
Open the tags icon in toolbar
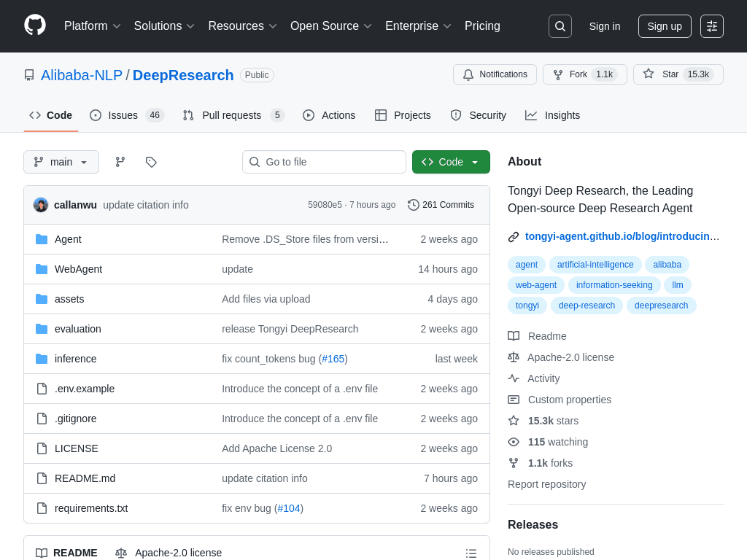point(151,162)
